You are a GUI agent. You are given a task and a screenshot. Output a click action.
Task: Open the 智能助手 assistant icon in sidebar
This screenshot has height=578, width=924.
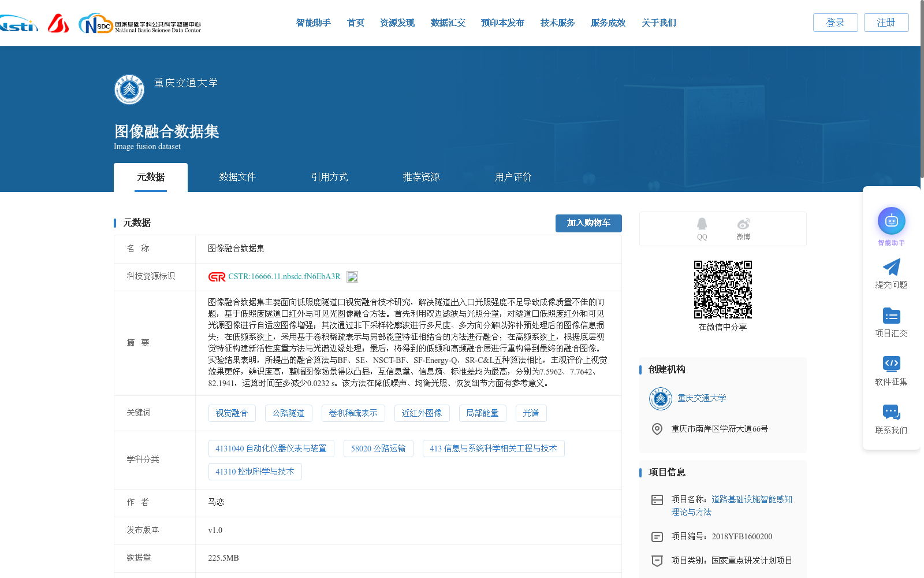[891, 220]
